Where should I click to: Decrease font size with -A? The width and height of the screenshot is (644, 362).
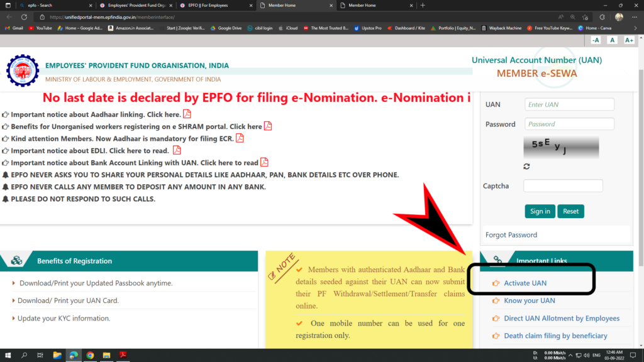coord(596,40)
